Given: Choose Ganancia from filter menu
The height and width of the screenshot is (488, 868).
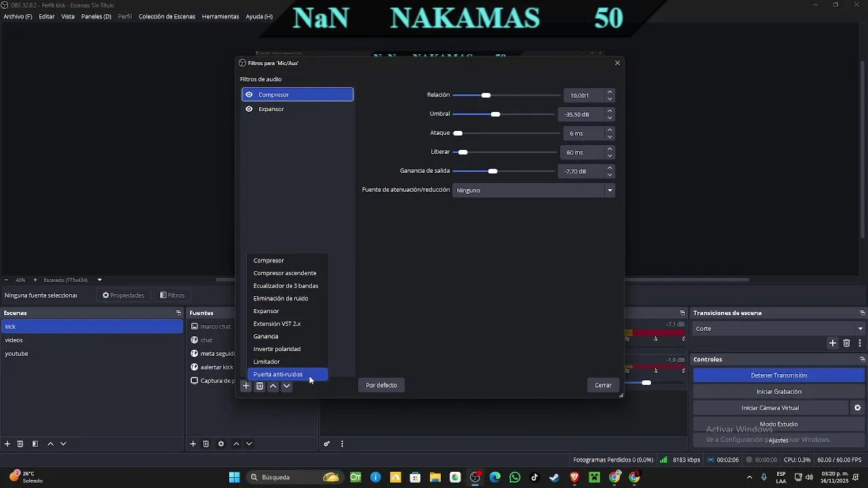Looking at the screenshot, I should (287, 336).
